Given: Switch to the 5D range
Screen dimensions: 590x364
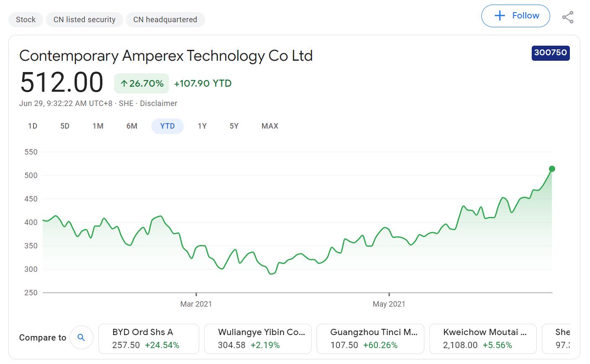Looking at the screenshot, I should 65,126.
